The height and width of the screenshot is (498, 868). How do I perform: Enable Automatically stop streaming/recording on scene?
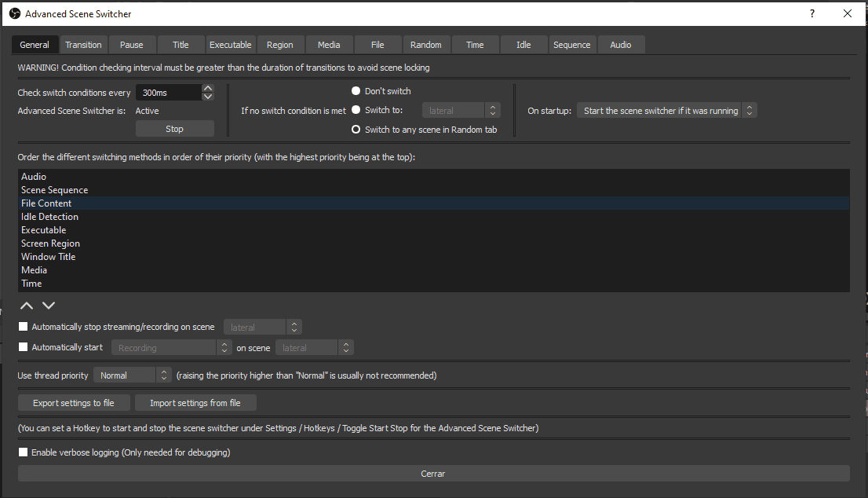click(24, 327)
